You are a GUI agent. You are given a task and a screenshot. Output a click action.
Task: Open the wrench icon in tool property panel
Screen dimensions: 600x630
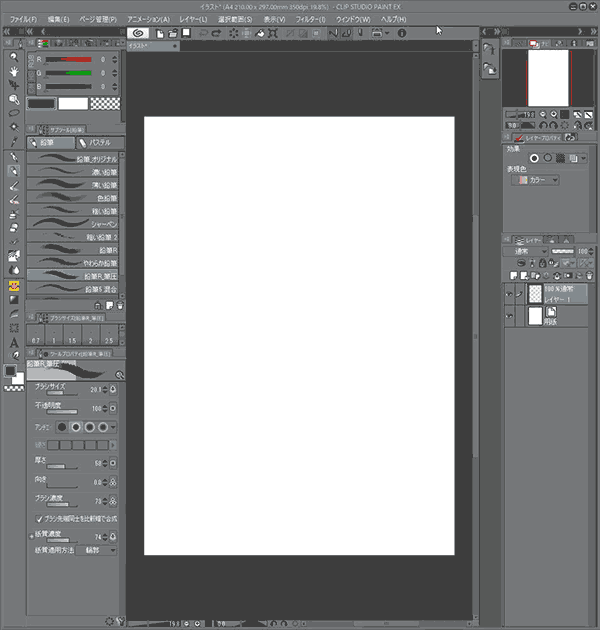(x=120, y=621)
